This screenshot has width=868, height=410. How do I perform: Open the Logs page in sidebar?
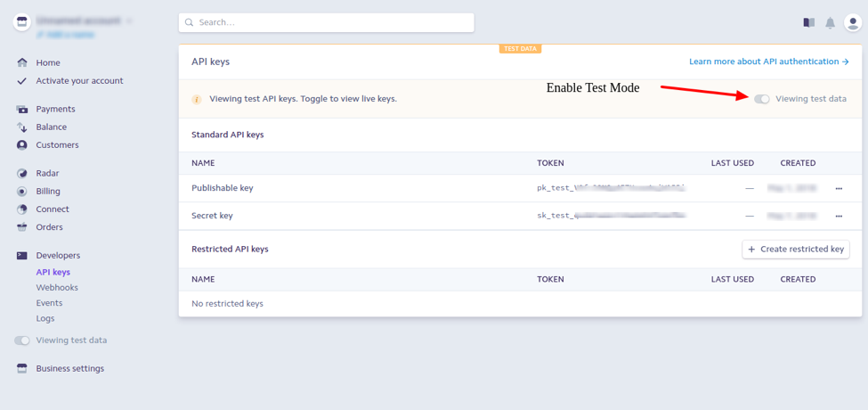(45, 318)
